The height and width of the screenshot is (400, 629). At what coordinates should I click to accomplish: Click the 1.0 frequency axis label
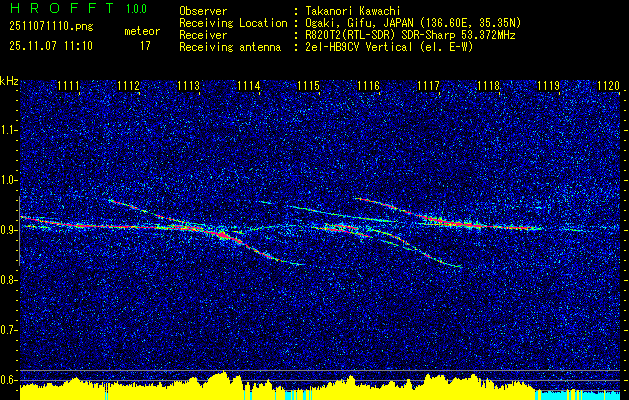(8, 181)
